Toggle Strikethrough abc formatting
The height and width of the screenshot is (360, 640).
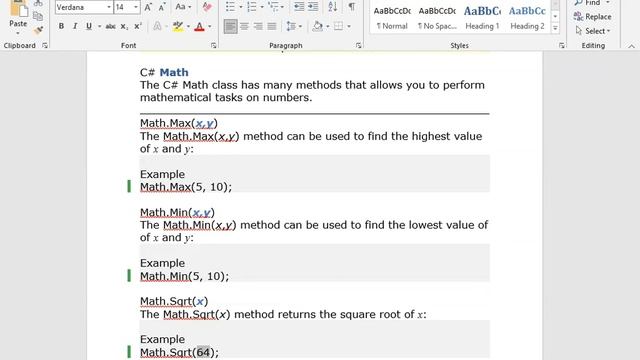110,26
